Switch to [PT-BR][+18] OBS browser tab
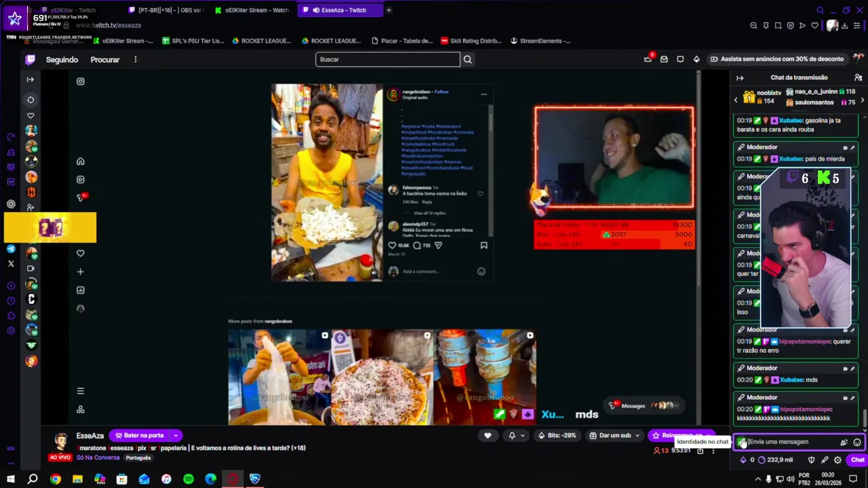This screenshot has height=488, width=868. (x=166, y=10)
